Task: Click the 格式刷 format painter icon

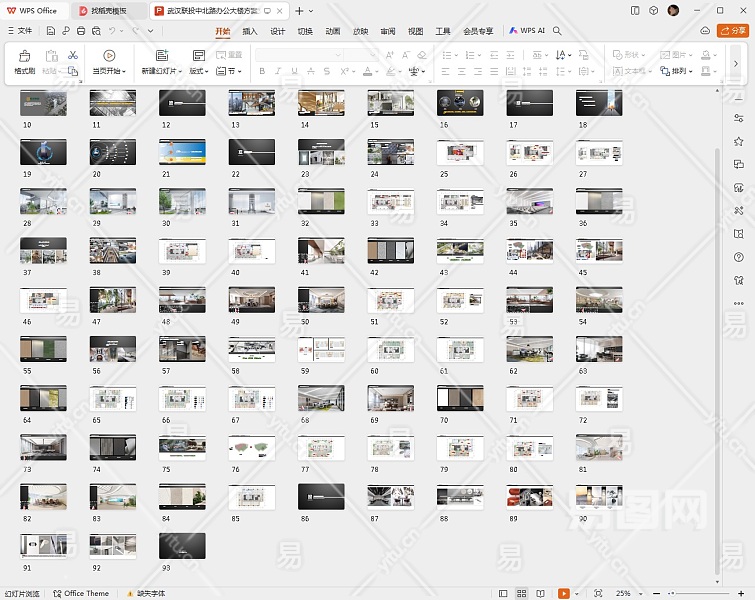Action: click(24, 62)
